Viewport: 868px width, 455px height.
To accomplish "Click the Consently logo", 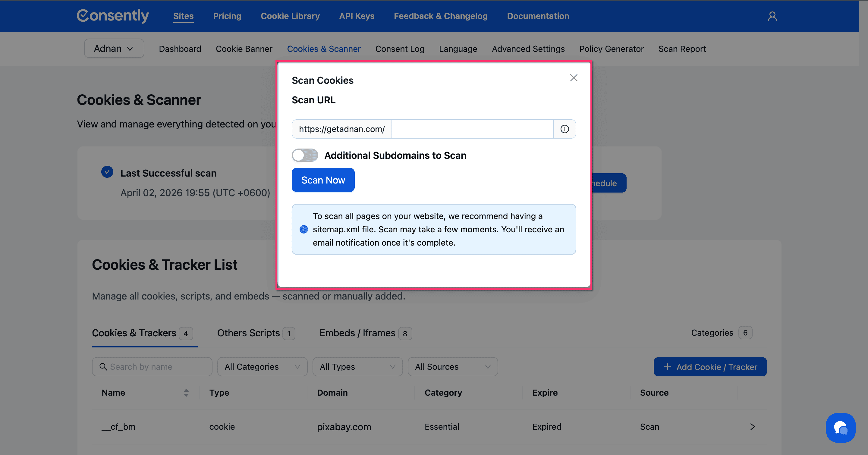I will pos(113,16).
